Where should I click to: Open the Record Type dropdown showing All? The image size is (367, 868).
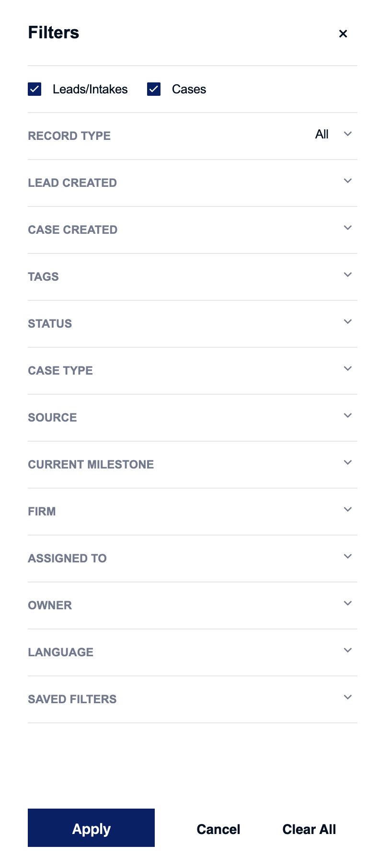(x=333, y=135)
